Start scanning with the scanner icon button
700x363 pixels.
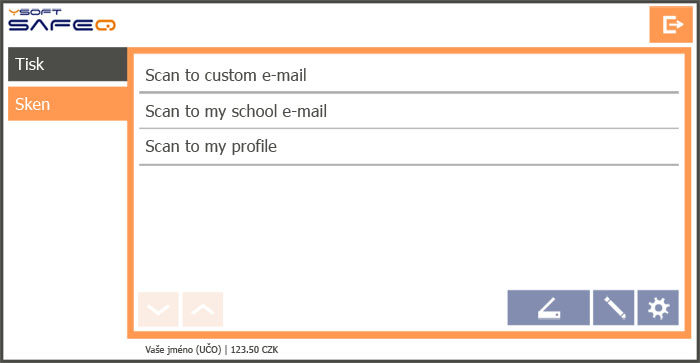coord(548,308)
